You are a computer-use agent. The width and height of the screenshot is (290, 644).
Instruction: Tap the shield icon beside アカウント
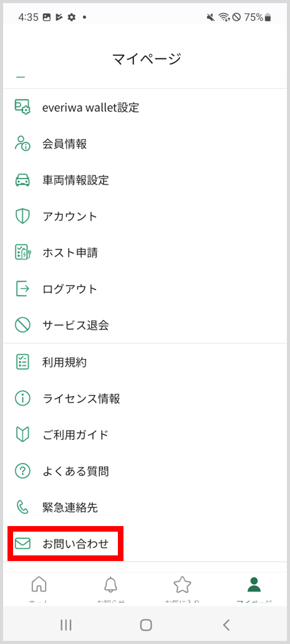22,217
